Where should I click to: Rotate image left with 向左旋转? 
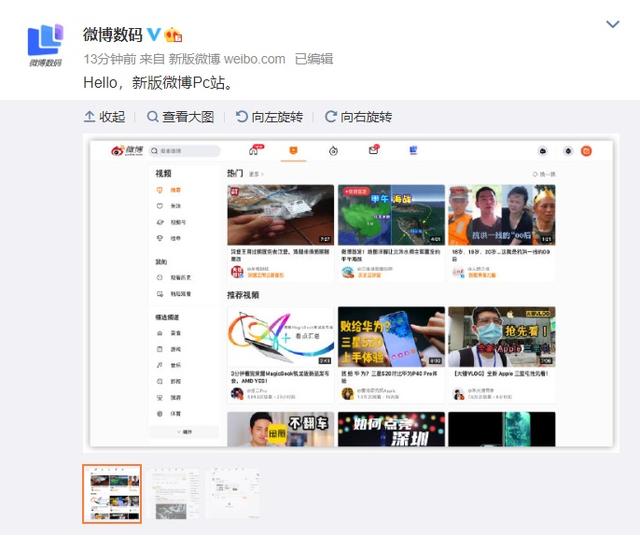click(x=269, y=117)
